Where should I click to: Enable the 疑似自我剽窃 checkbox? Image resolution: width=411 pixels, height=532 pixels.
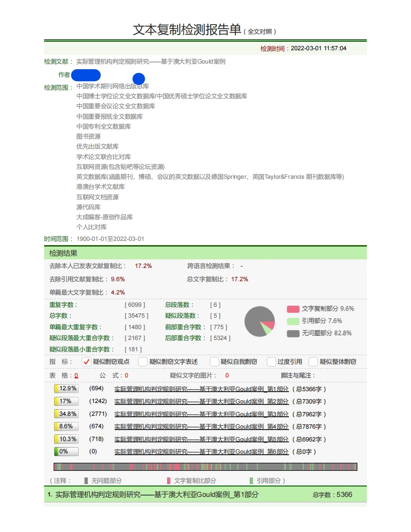(215, 362)
